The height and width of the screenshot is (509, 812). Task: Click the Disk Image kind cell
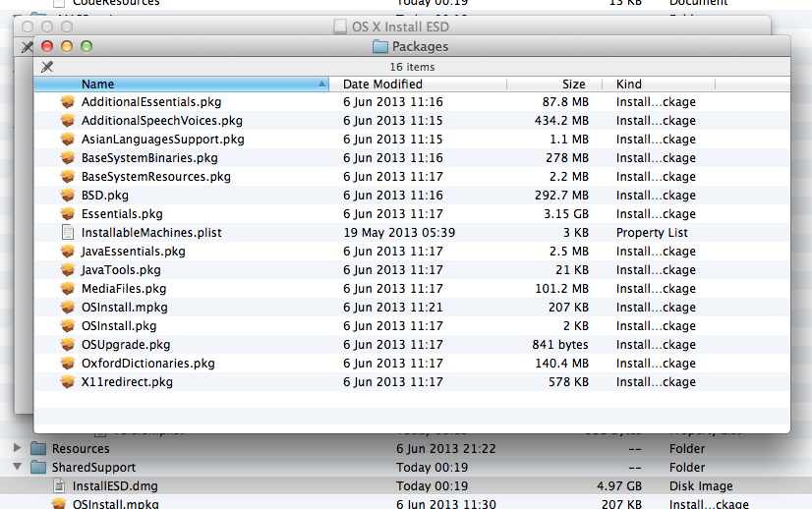point(701,485)
